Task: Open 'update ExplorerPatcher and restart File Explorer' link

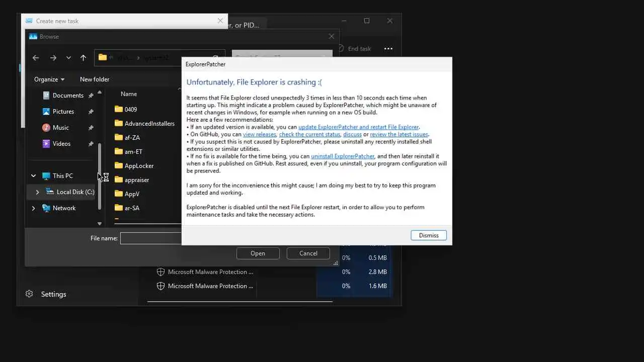Action: coord(358,127)
